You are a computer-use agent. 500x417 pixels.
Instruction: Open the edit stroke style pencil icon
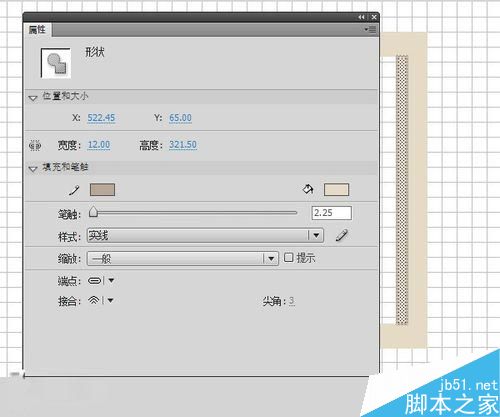(x=342, y=235)
